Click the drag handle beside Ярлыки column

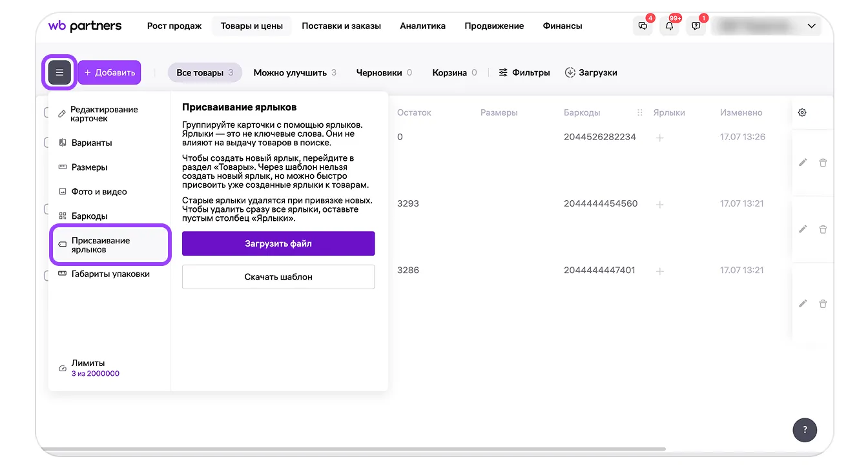click(640, 112)
